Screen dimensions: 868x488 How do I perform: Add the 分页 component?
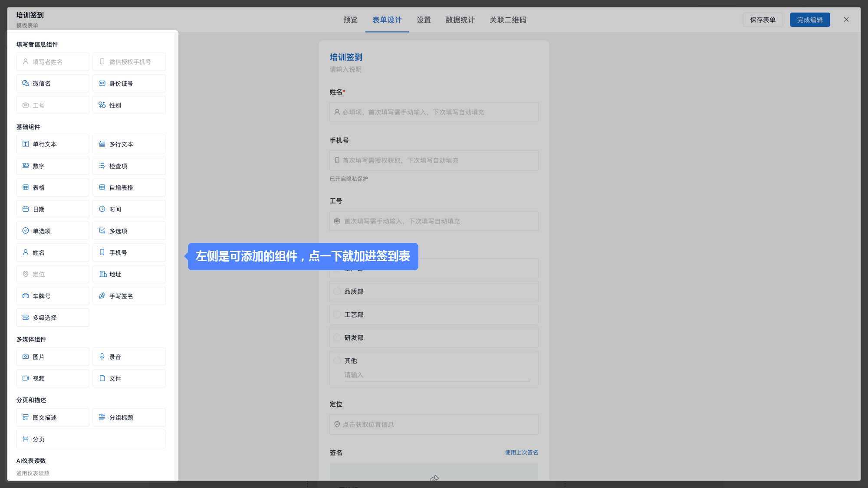91,439
